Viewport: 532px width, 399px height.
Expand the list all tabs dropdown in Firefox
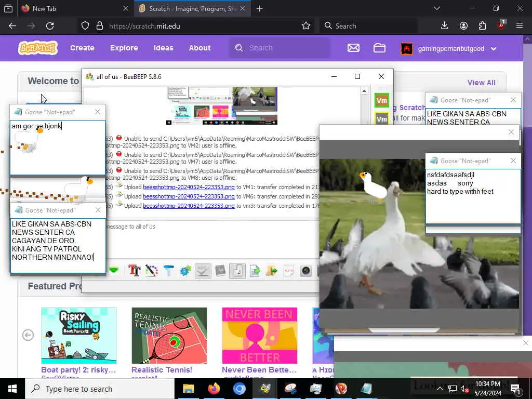click(x=437, y=8)
